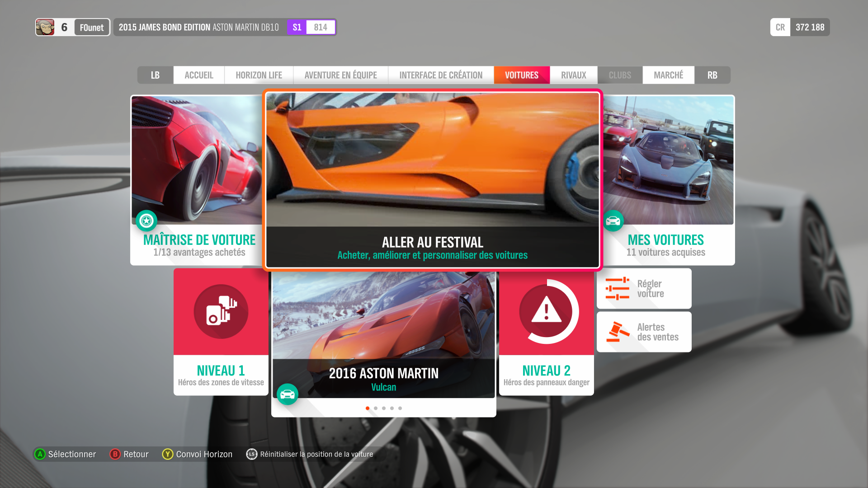The image size is (868, 488).
Task: Click 'Acheter, améliorer et personnaliser' subtitle
Action: (x=433, y=255)
